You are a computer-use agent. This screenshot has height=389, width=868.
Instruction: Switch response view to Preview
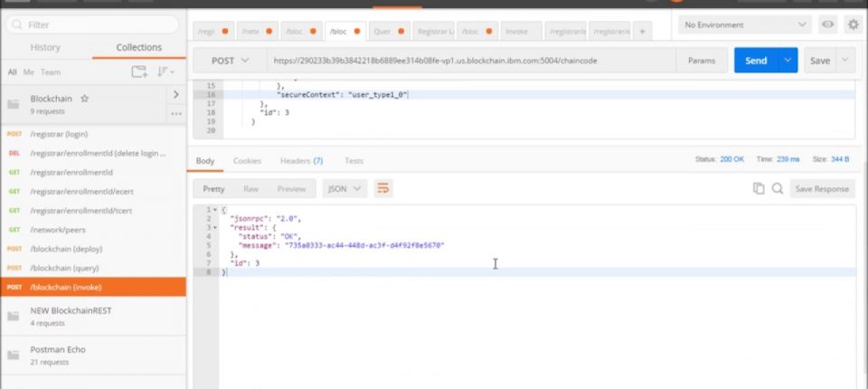pos(291,189)
